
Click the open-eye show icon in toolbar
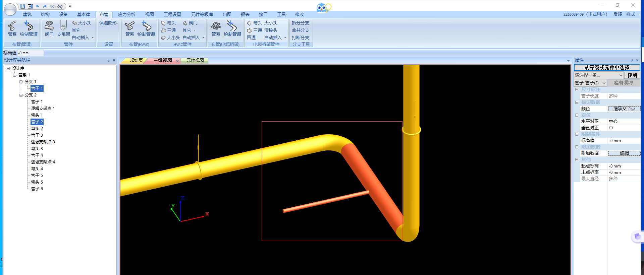point(52,6)
